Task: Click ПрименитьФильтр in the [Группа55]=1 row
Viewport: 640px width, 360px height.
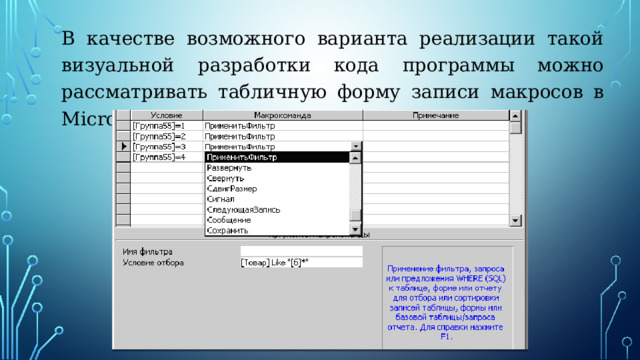Action: click(x=282, y=126)
